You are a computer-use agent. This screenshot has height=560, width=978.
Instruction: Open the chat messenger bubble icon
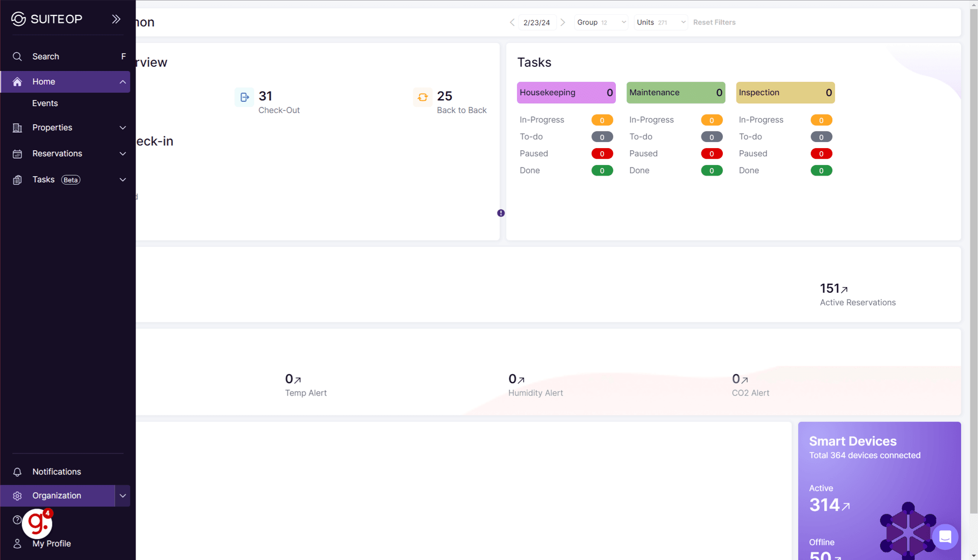tap(945, 537)
